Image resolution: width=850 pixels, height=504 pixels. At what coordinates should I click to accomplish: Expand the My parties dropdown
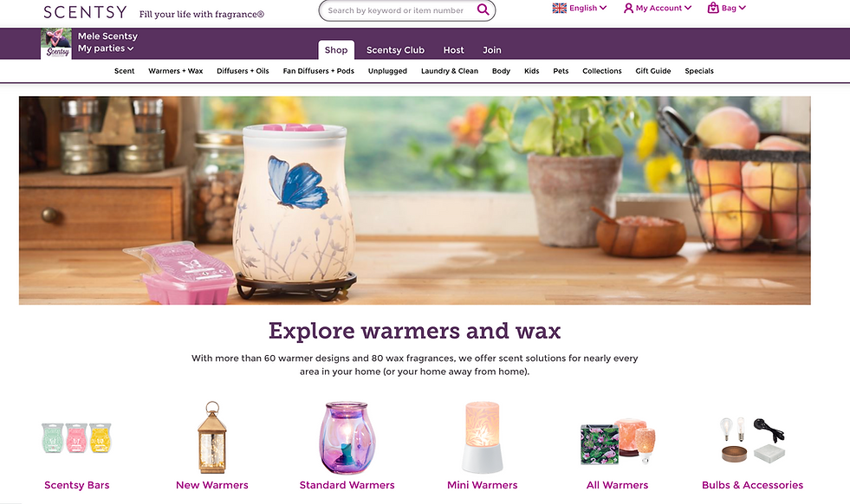[106, 48]
